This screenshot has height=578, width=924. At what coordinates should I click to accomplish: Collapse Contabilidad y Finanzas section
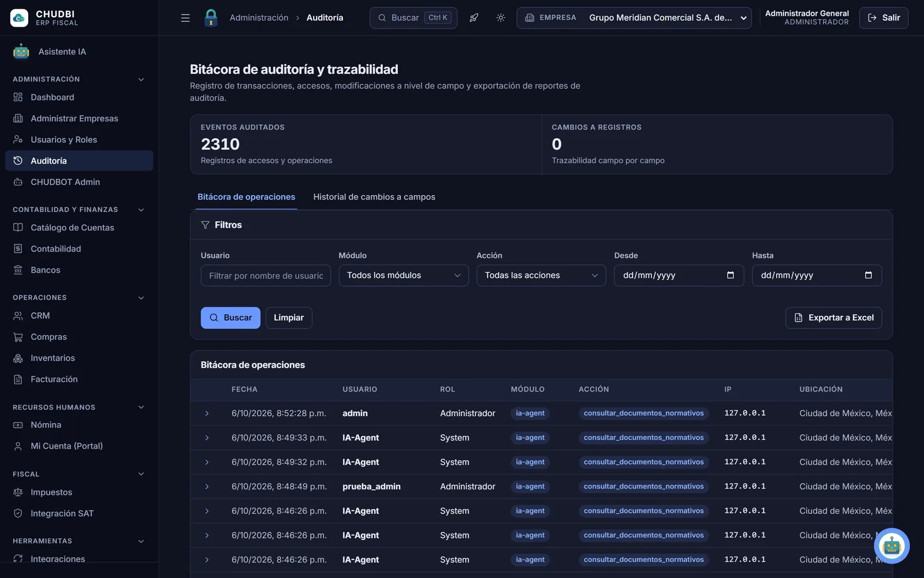tap(141, 210)
